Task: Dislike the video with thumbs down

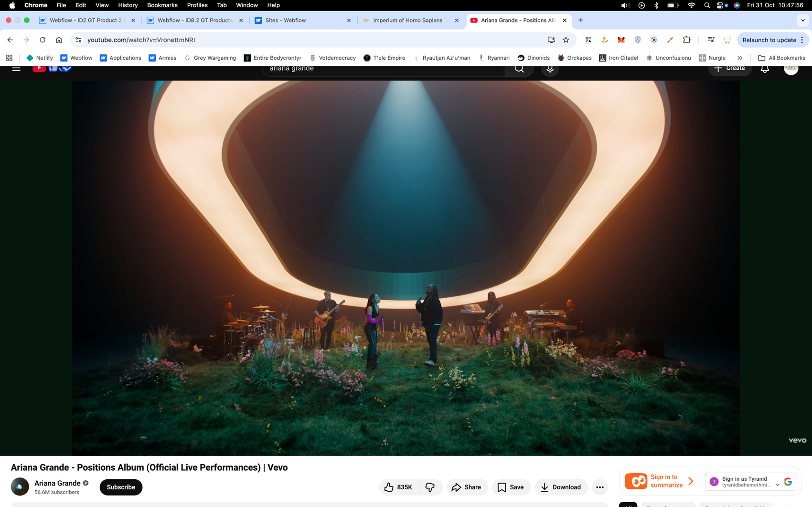Action: pos(430,487)
